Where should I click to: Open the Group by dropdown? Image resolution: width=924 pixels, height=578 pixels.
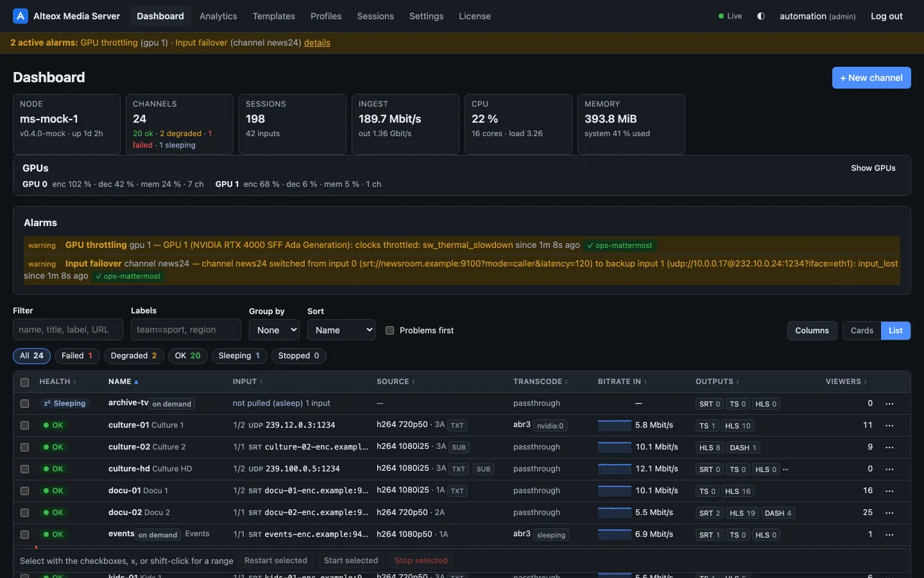[274, 330]
